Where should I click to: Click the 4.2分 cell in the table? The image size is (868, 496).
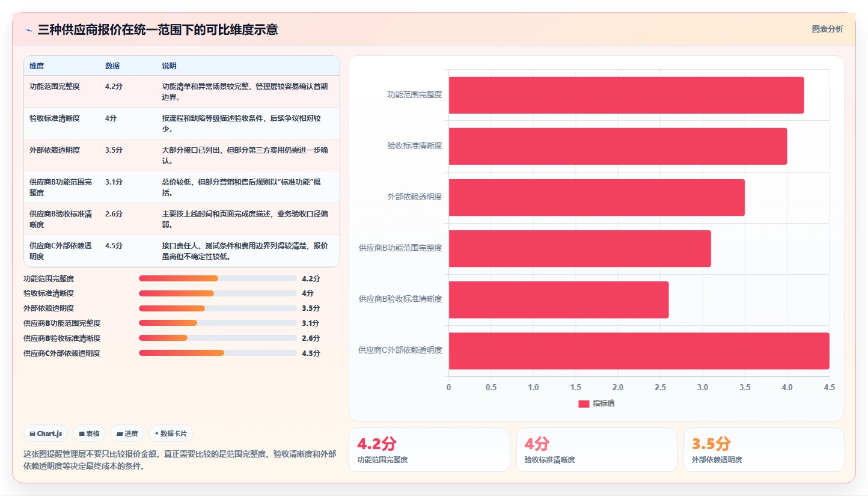114,86
